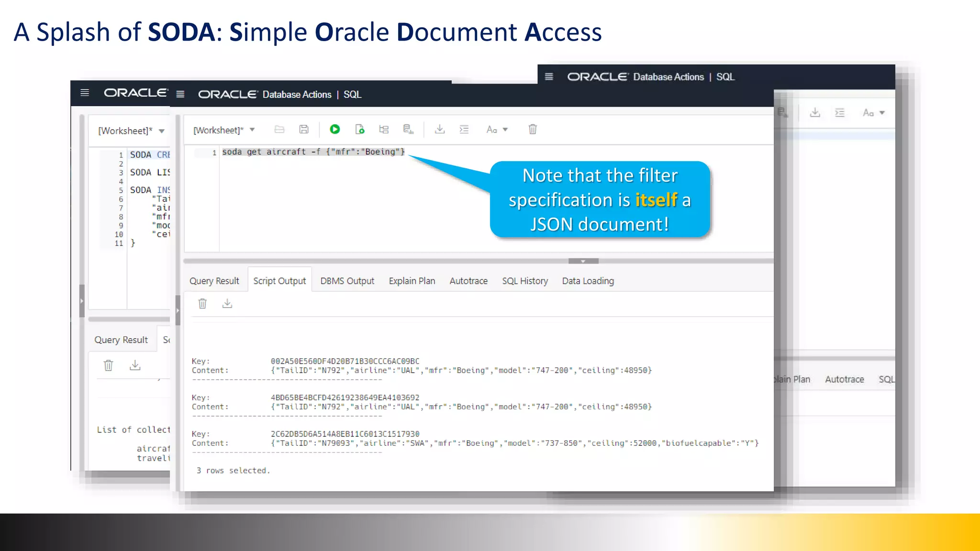This screenshot has height=551, width=980.
Task: Open the DBMS Output tab
Action: pyautogui.click(x=347, y=281)
